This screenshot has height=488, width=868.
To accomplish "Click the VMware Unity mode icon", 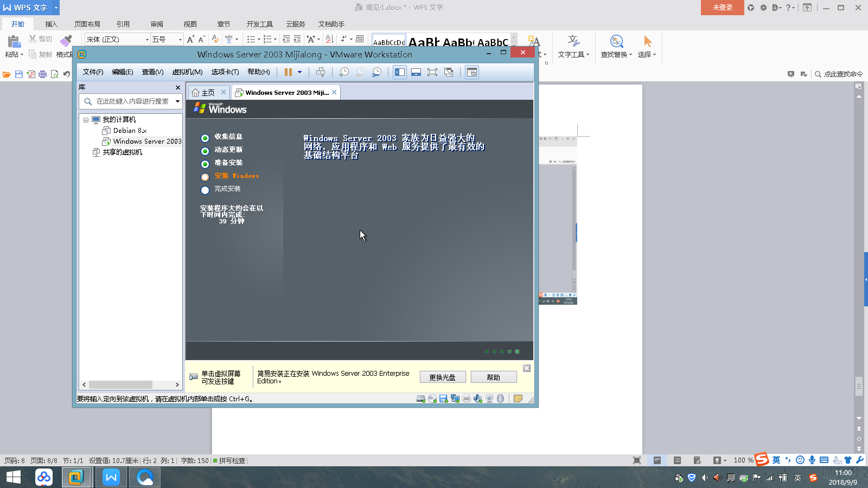I will point(449,72).
